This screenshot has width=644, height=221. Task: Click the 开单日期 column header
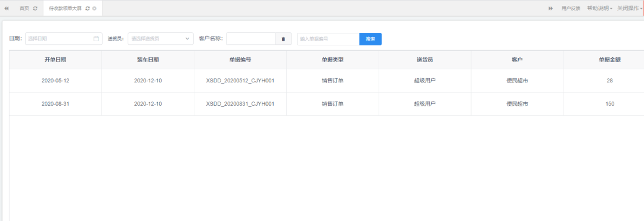click(x=55, y=60)
